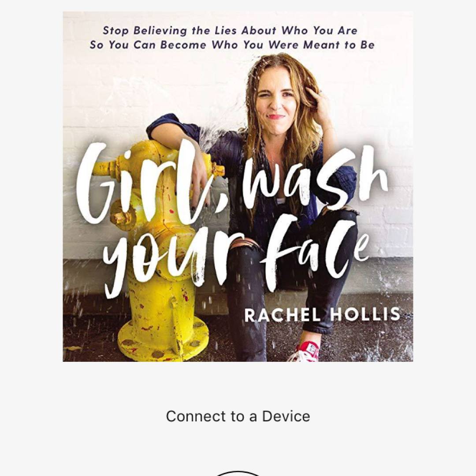Viewport: 476px width, 476px height.
Task: Click the word 'HOLLIS' on the cover
Action: pos(365,314)
